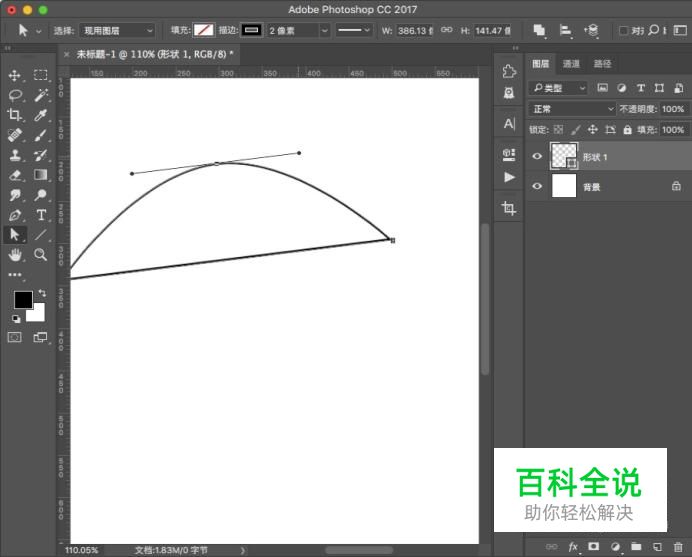The height and width of the screenshot is (557, 692).
Task: Open the stroke width dropdown arrow
Action: (324, 30)
